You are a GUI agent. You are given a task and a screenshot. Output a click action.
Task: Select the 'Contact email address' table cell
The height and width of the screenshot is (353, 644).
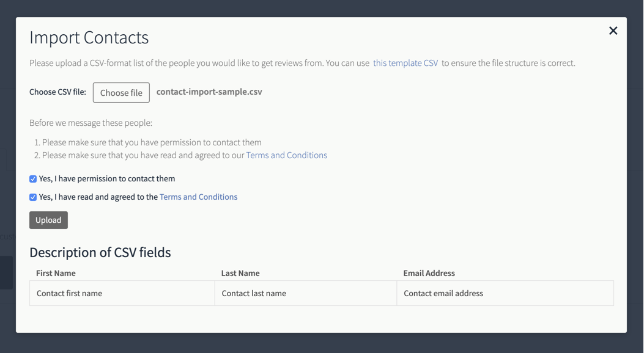(505, 293)
